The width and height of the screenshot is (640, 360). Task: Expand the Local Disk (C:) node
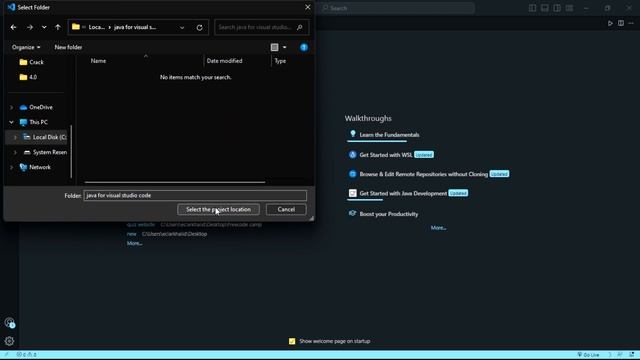pos(15,138)
